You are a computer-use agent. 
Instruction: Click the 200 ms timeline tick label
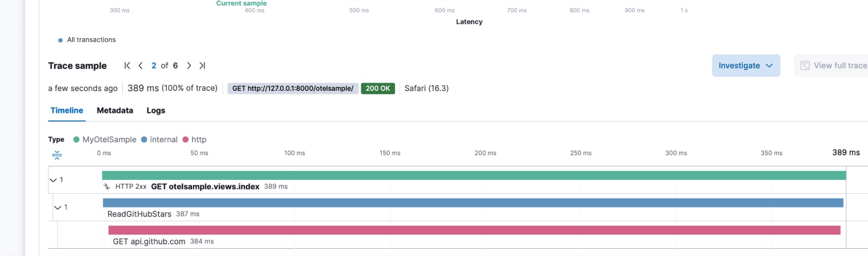[485, 153]
